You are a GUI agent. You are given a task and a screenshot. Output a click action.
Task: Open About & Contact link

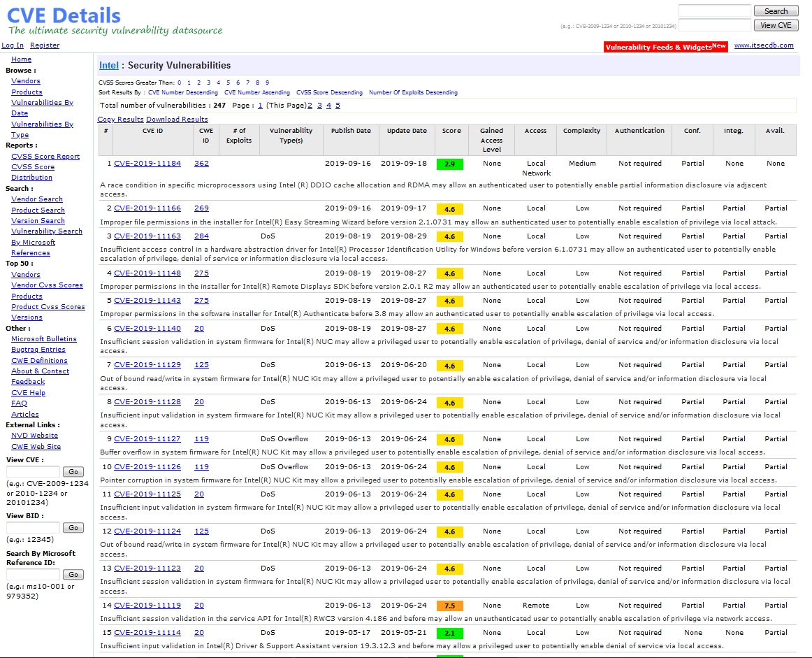click(x=41, y=371)
